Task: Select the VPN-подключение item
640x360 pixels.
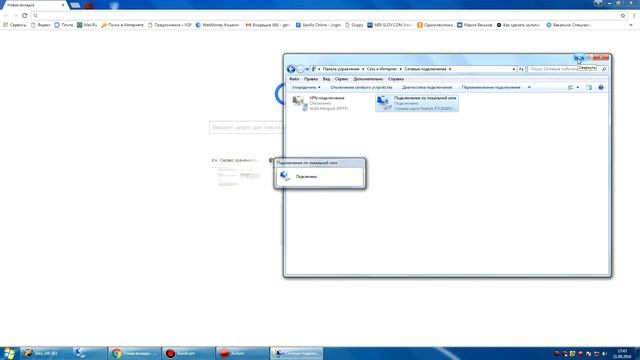Action: tap(320, 103)
